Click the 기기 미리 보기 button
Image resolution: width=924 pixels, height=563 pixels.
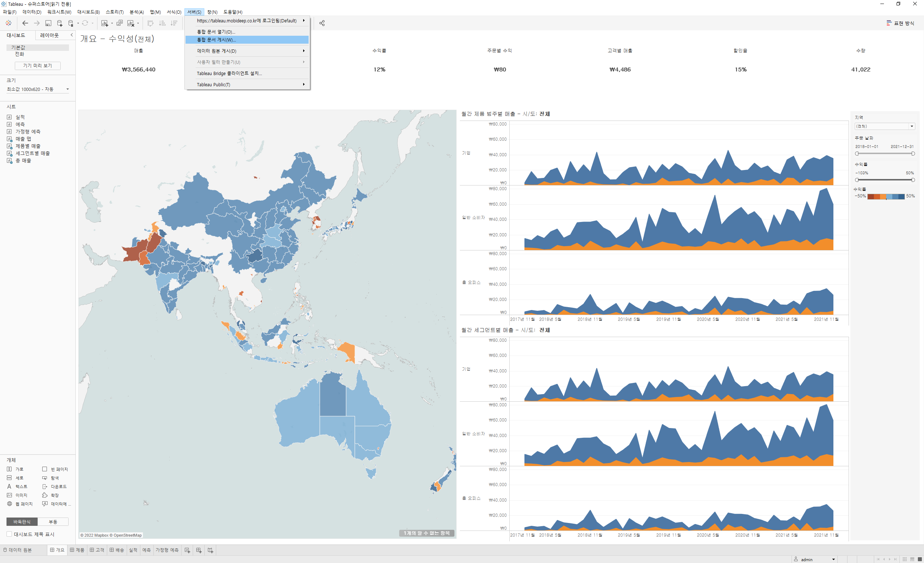click(38, 66)
